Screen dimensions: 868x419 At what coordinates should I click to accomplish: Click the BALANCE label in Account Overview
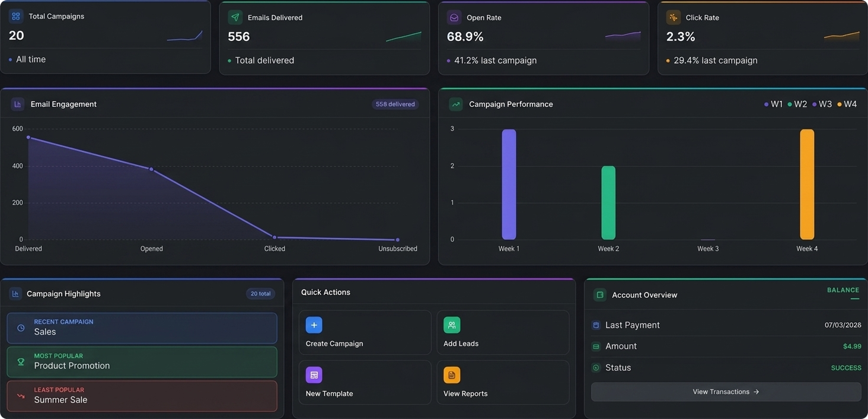click(843, 290)
